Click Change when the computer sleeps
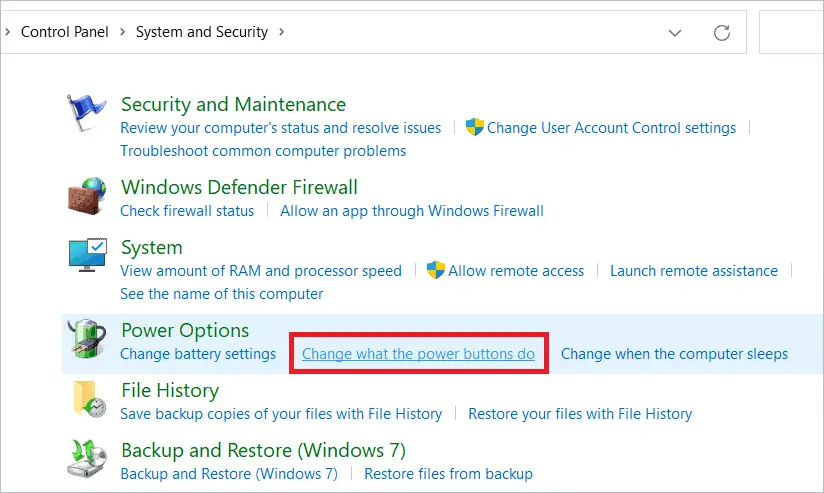This screenshot has height=493, width=824. (674, 354)
